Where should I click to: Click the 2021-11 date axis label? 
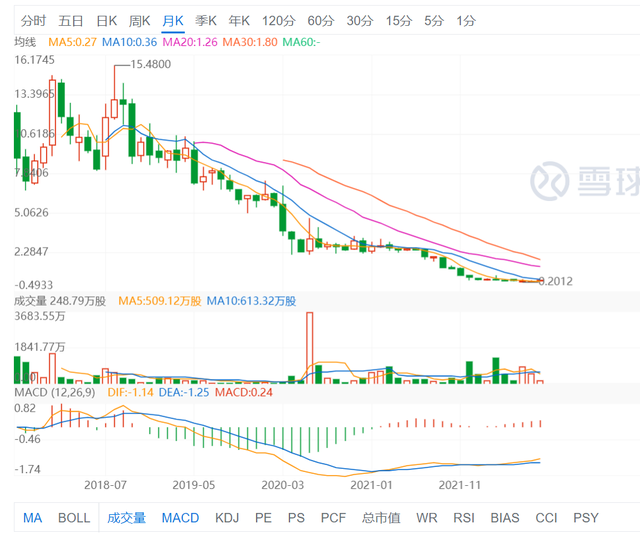tap(460, 485)
